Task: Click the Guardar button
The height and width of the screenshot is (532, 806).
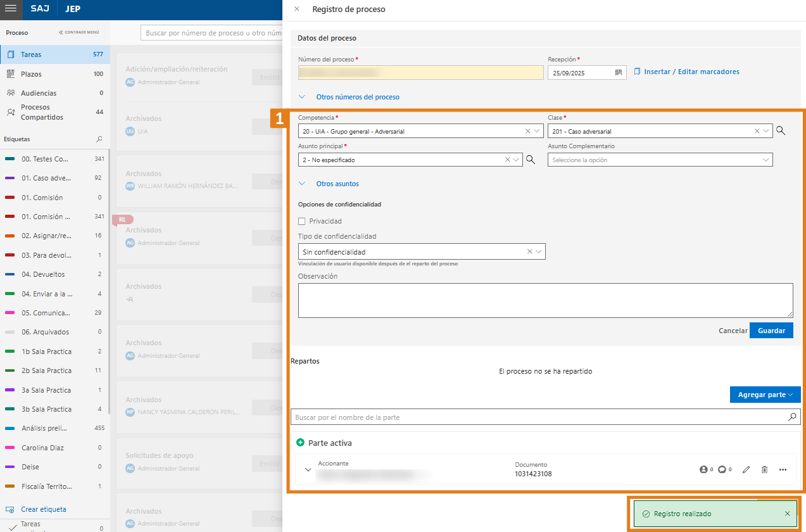Action: tap(771, 331)
